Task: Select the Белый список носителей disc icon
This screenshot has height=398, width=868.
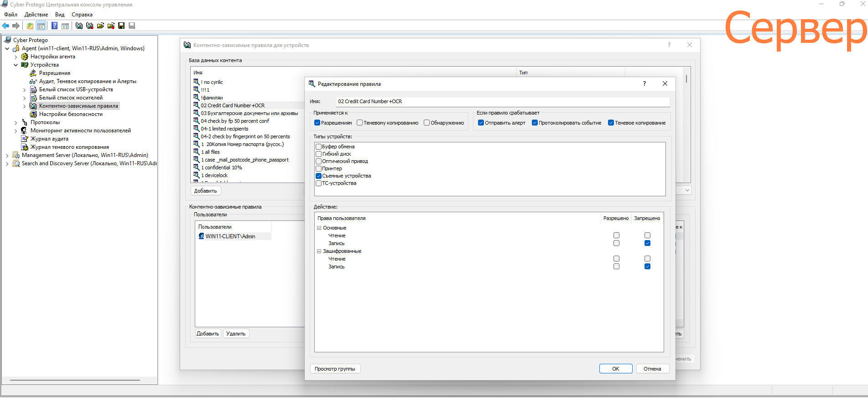Action: (33, 98)
